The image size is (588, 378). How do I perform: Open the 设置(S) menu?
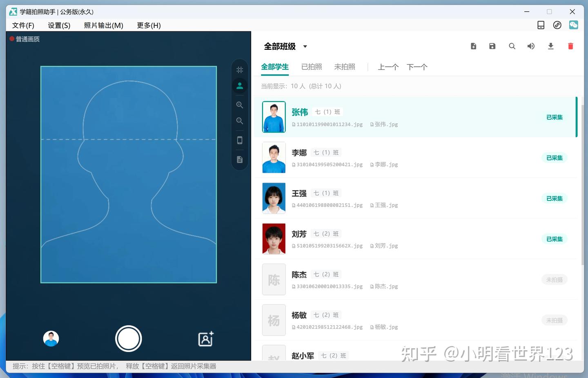pos(59,25)
